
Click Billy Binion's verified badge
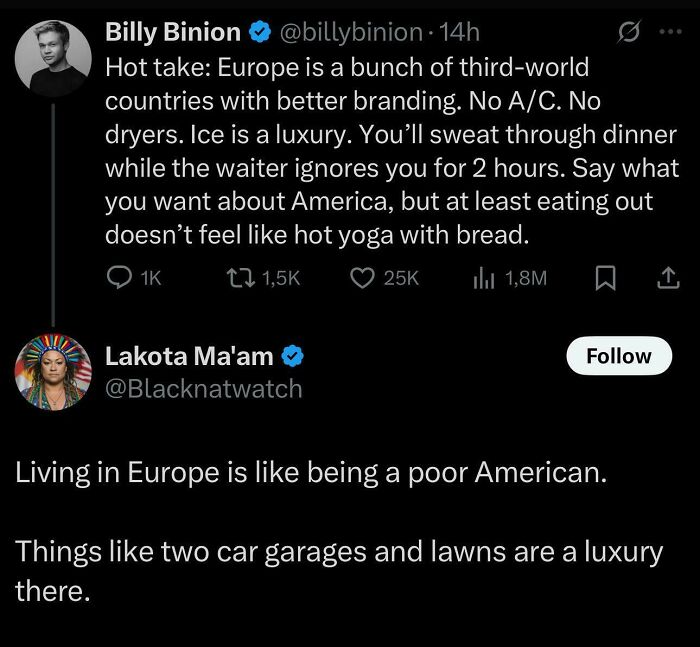(x=260, y=33)
